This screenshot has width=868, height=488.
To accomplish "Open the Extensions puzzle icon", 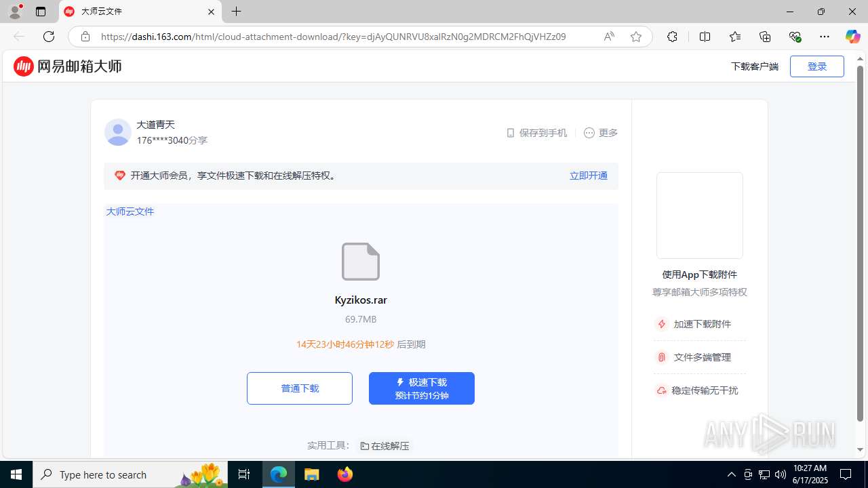I will (x=672, y=37).
